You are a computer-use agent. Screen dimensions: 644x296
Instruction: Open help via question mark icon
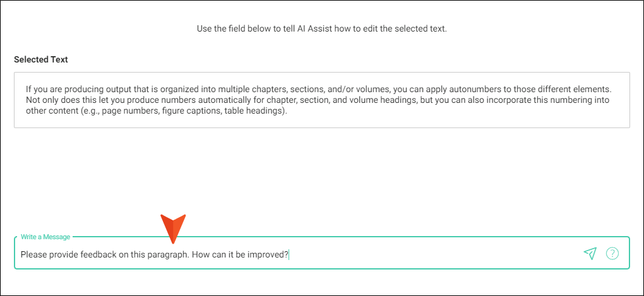(612, 254)
